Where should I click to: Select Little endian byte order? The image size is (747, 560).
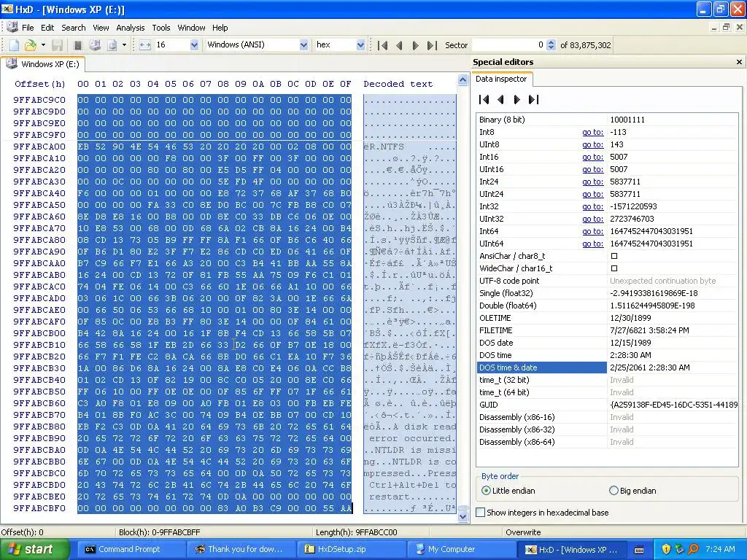click(x=486, y=491)
